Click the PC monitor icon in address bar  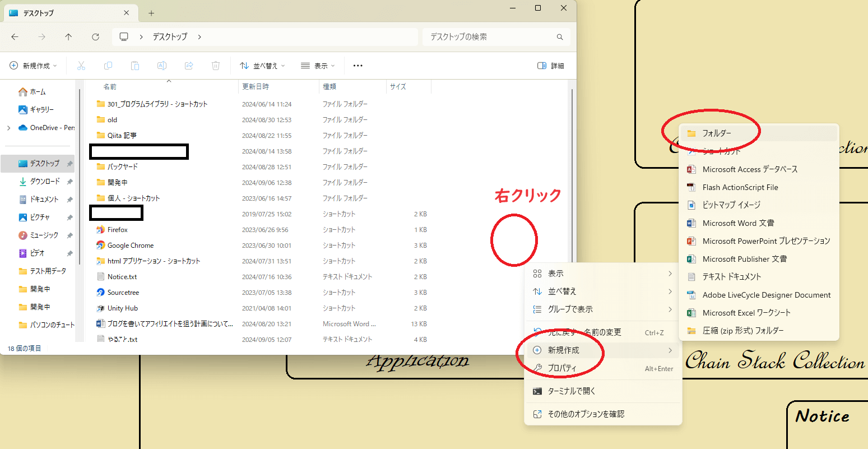click(124, 37)
